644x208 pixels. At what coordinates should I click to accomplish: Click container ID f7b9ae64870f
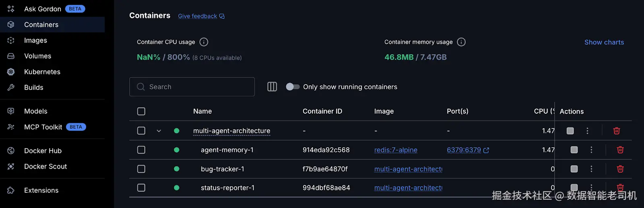click(325, 169)
